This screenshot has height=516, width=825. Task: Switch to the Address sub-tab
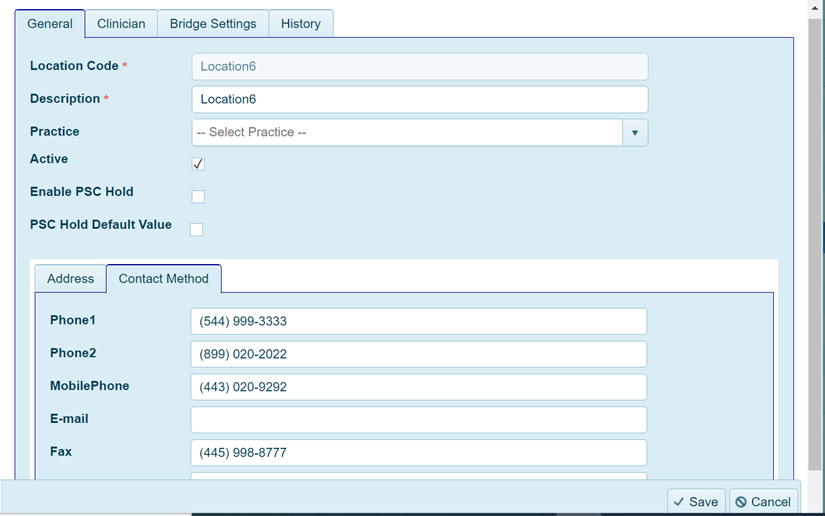(71, 279)
